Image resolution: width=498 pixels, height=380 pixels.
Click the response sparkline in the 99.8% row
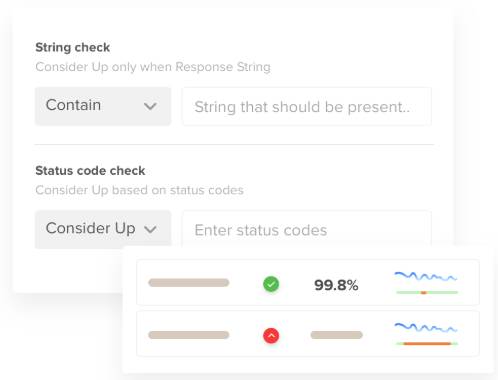426,276
